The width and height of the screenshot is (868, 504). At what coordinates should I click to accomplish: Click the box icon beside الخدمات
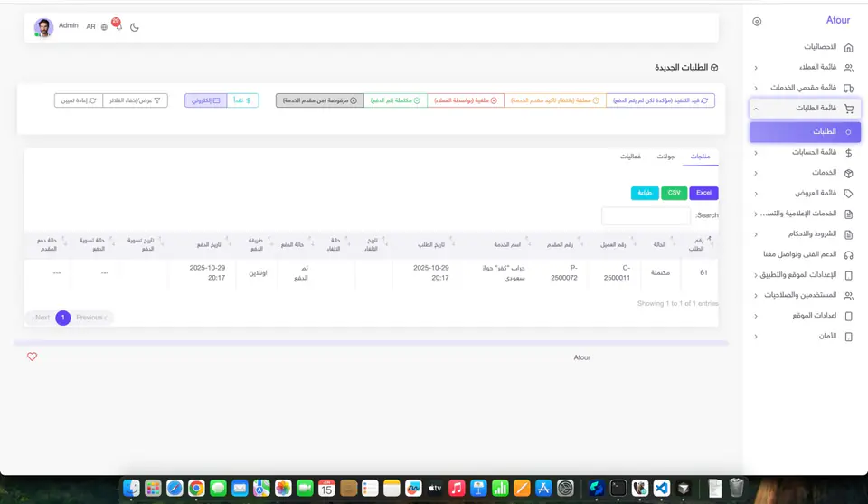click(848, 173)
